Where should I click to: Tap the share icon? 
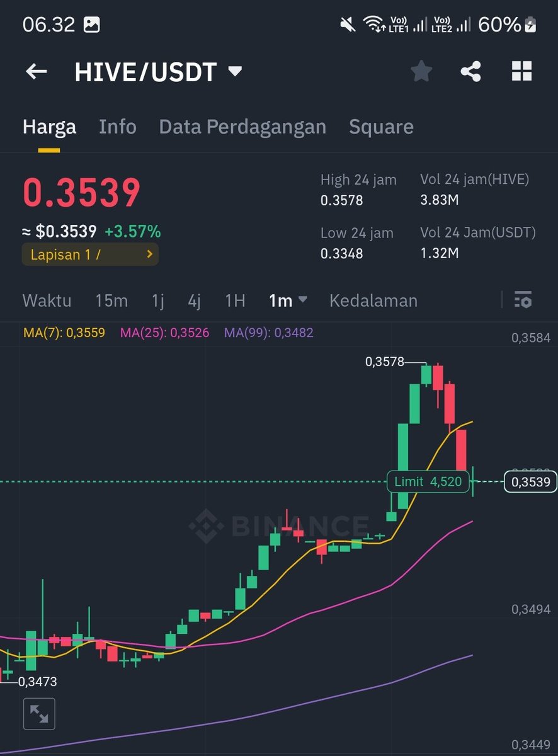[x=470, y=71]
